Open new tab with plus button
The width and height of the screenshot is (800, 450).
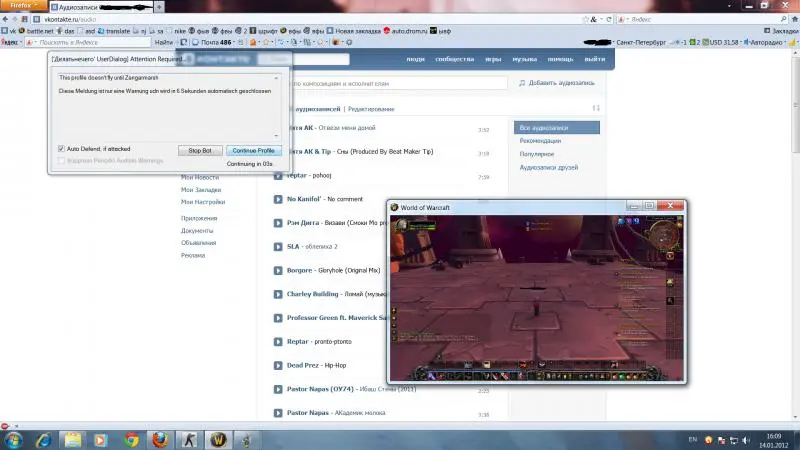pos(159,7)
